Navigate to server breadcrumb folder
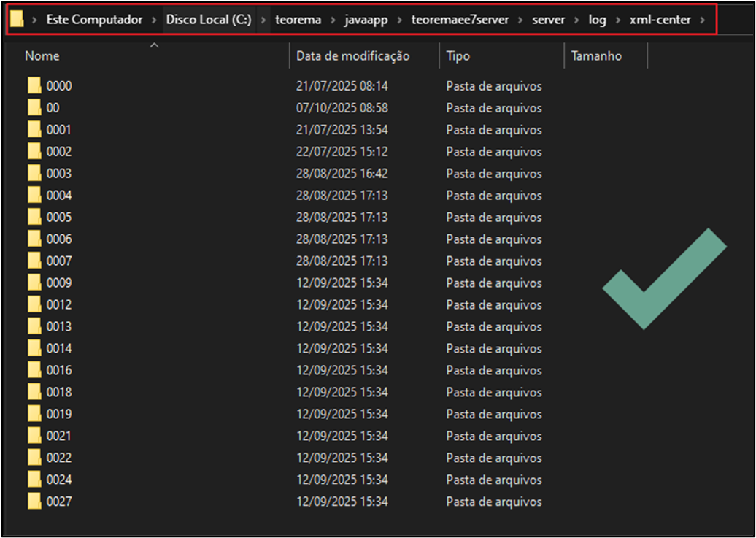Screen dimensions: 756x538 point(549,20)
